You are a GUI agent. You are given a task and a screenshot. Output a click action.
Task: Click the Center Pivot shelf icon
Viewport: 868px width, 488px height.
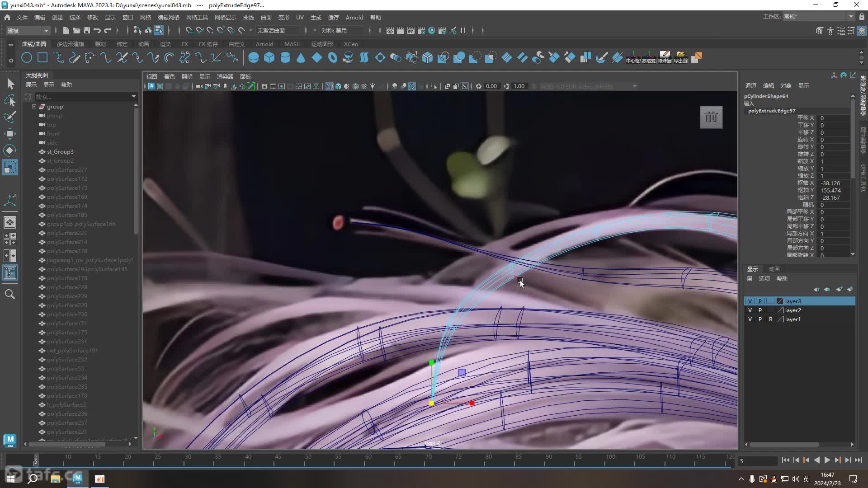(633, 57)
